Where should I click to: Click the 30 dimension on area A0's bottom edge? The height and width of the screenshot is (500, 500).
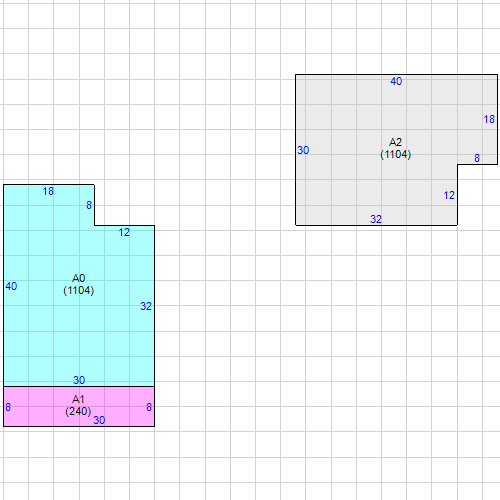pos(79,380)
